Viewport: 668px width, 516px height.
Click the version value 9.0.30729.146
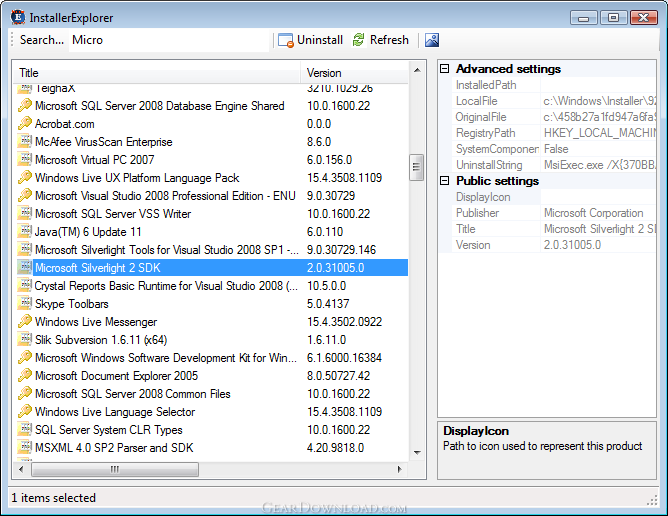341,249
